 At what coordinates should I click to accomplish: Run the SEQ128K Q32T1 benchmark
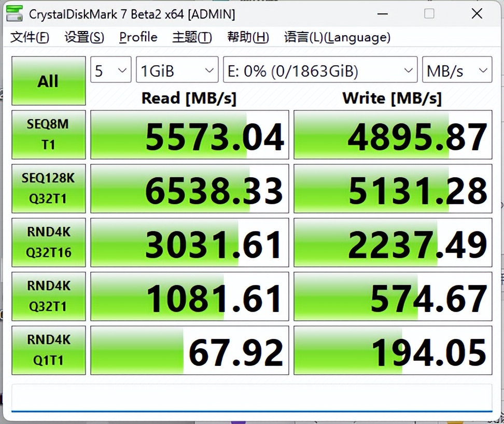pos(48,188)
